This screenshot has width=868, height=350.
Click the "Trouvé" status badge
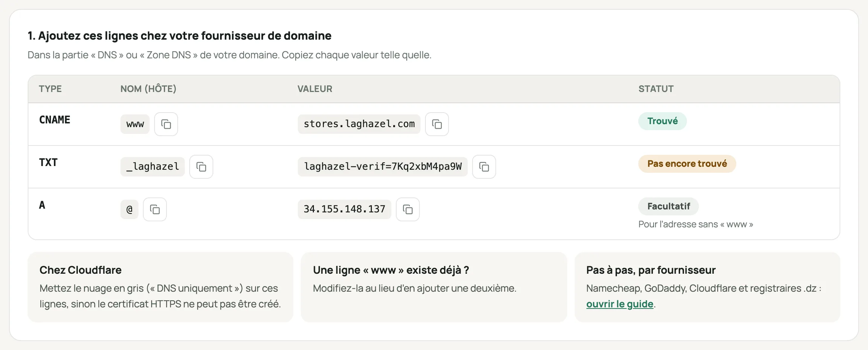click(663, 121)
